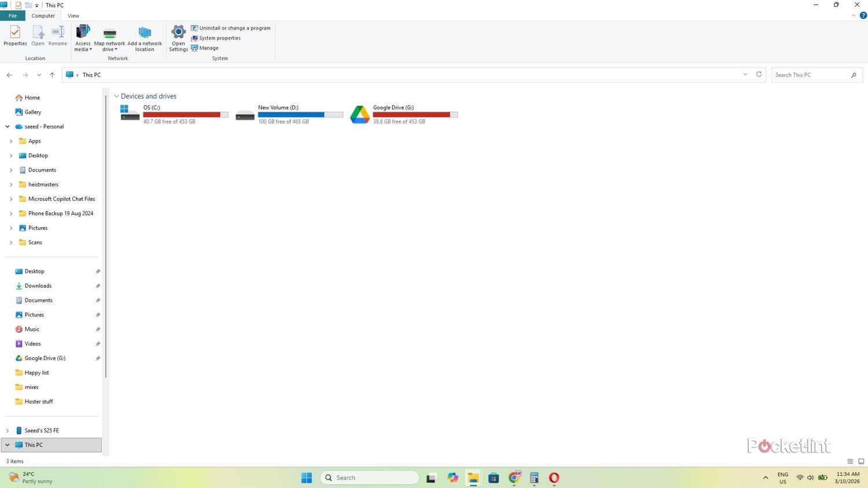Viewport: 868px width, 488px height.
Task: Unpin Downloads from Quick access
Action: click(x=98, y=285)
